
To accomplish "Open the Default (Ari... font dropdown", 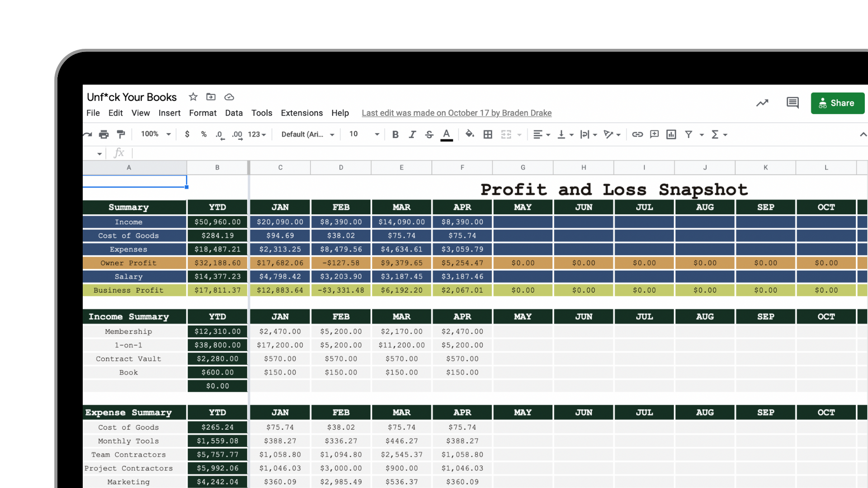I will point(307,134).
